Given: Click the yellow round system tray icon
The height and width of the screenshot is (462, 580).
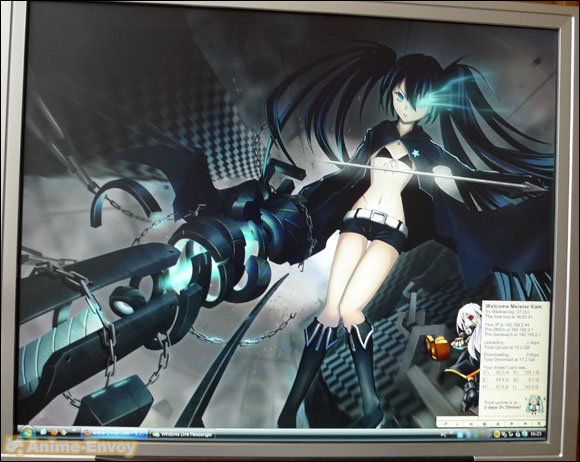Looking at the screenshot, I should pos(497,434).
